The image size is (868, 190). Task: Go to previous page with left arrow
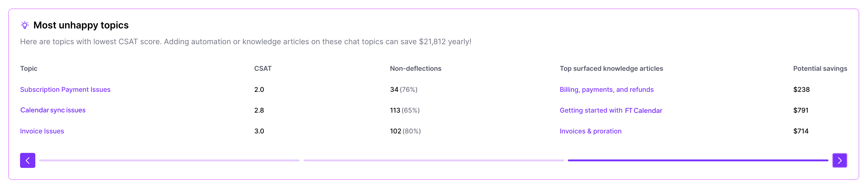(28, 161)
